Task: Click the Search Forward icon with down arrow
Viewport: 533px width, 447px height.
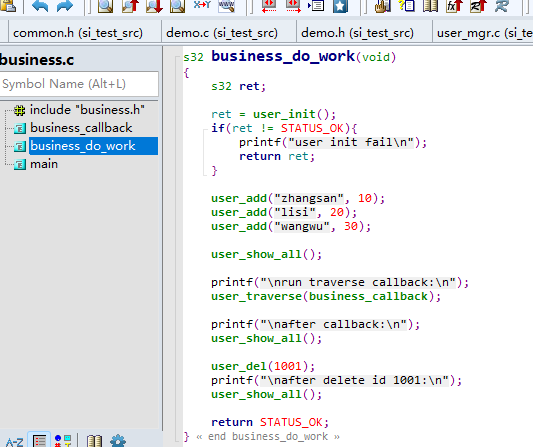Action: click(x=154, y=6)
